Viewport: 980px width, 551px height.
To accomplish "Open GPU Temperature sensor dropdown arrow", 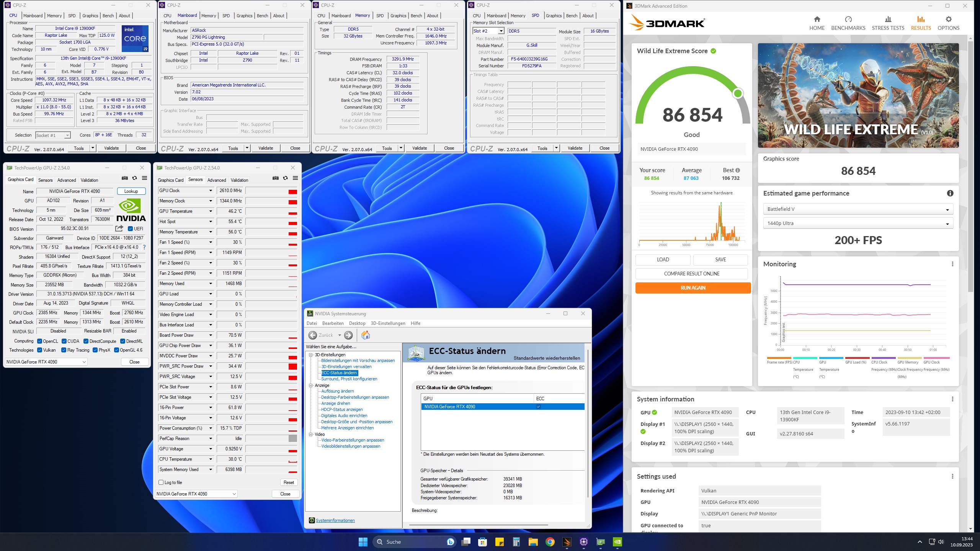I will pos(210,211).
